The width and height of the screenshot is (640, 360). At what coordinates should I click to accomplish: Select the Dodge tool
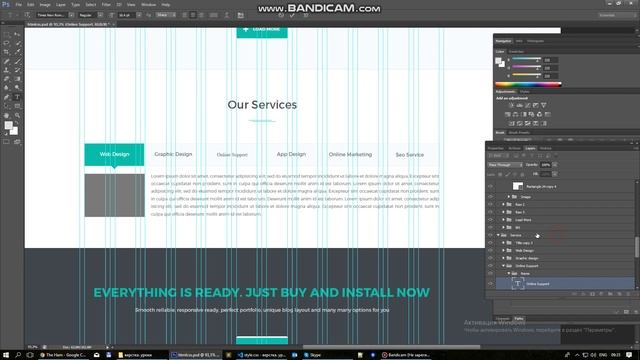[x=17, y=88]
